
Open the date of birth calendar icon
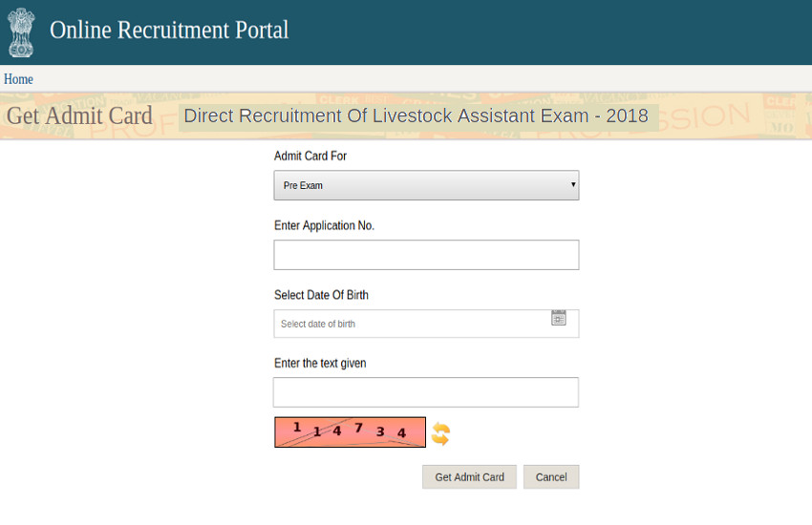pyautogui.click(x=559, y=318)
